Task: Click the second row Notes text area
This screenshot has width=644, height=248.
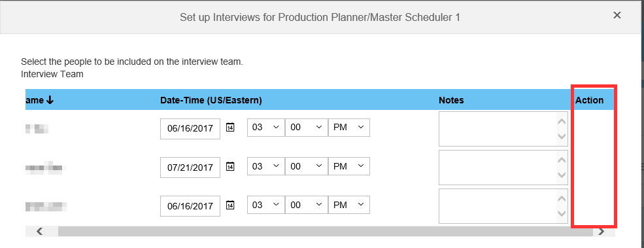Action: (503, 168)
